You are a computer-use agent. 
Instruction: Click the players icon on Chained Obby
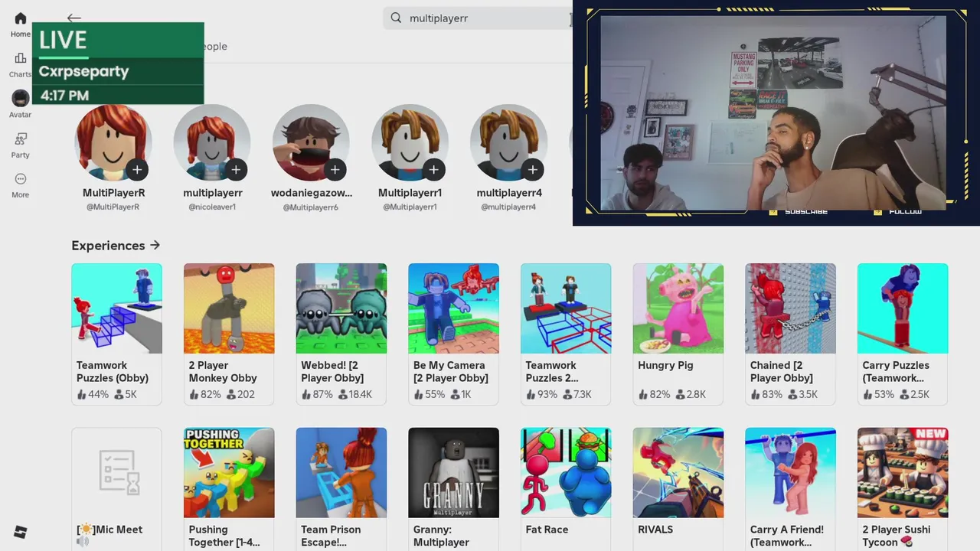point(792,395)
